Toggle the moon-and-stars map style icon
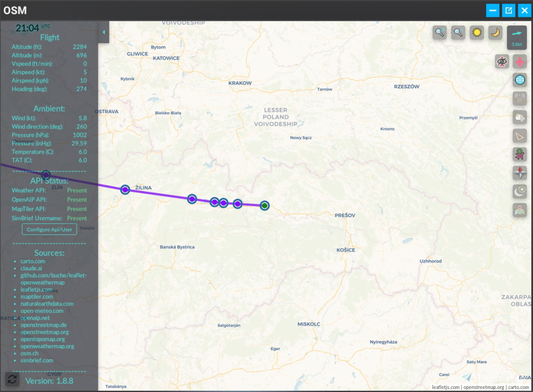The image size is (533, 392). tap(519, 192)
